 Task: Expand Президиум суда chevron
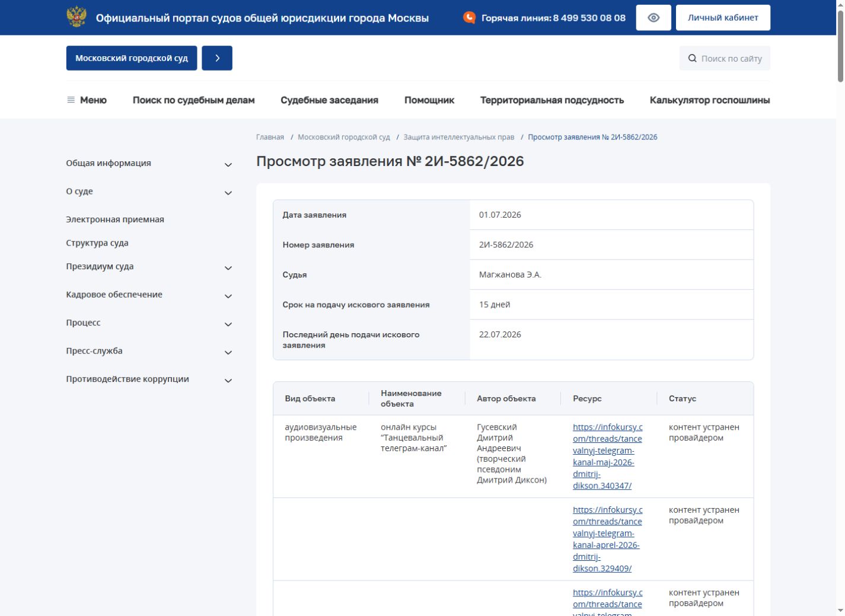click(x=228, y=268)
